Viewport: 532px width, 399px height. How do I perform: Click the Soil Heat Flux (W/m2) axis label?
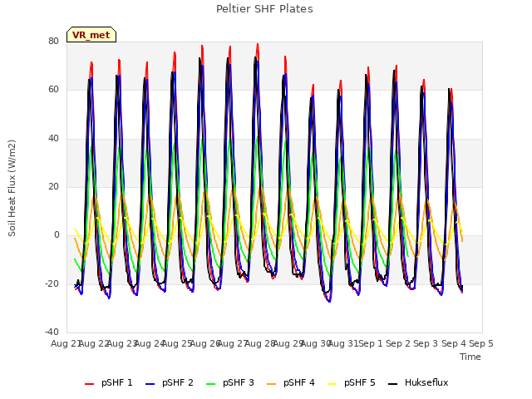[x=12, y=188]
